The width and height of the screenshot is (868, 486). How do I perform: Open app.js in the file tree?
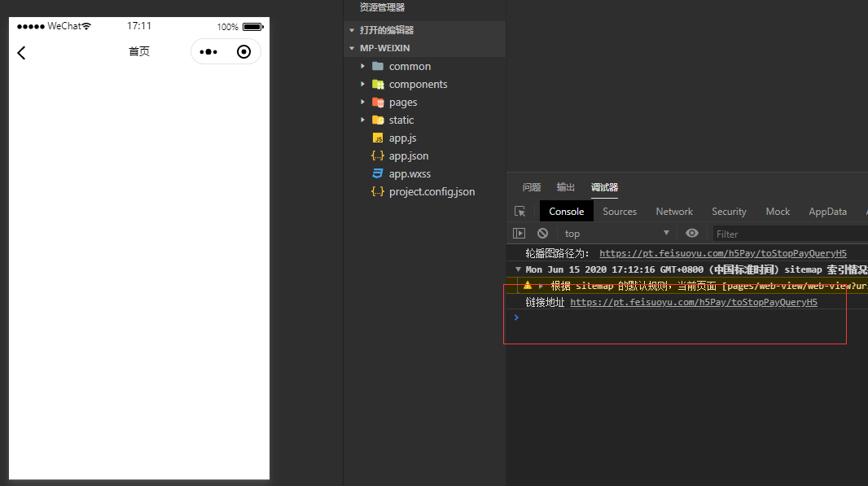pos(402,138)
